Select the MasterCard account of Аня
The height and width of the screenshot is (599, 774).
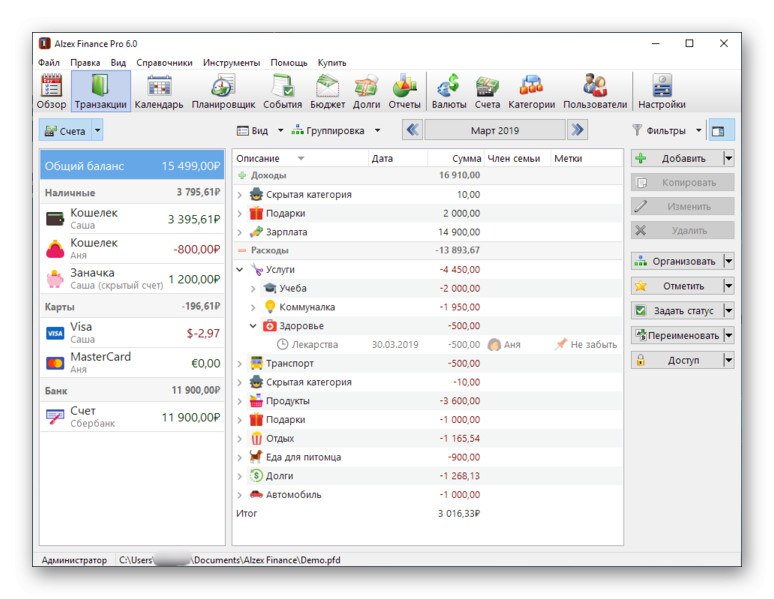tap(132, 363)
